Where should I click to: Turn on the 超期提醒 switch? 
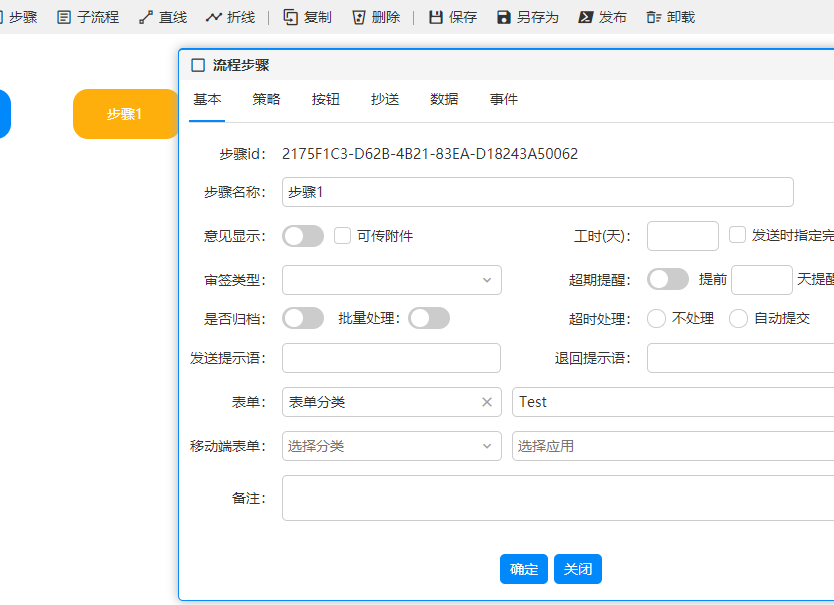click(x=668, y=279)
